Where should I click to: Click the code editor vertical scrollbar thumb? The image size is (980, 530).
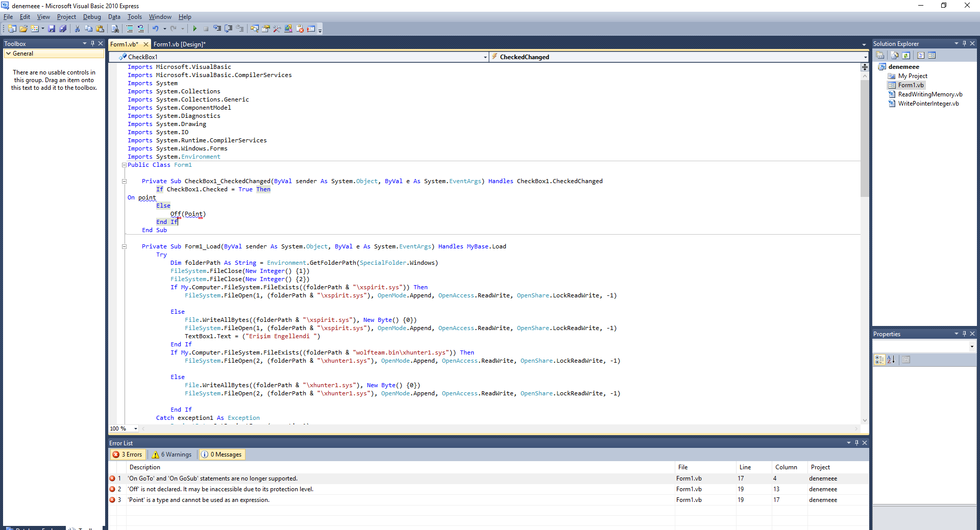click(864, 138)
